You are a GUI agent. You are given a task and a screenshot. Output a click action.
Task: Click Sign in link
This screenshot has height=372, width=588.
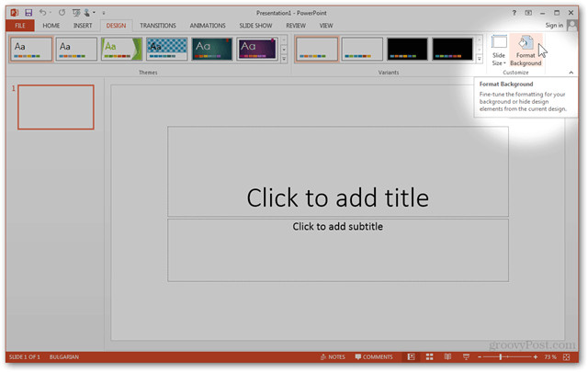coord(554,26)
